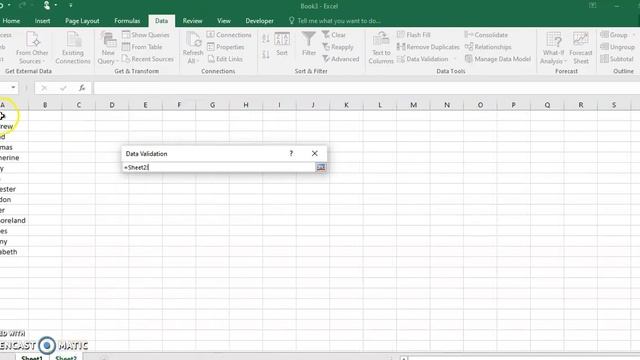The image size is (640, 360).
Task: Open the View tab
Action: coord(224,21)
